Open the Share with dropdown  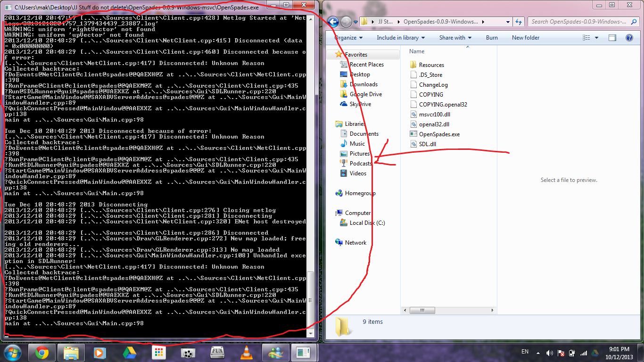click(x=455, y=38)
